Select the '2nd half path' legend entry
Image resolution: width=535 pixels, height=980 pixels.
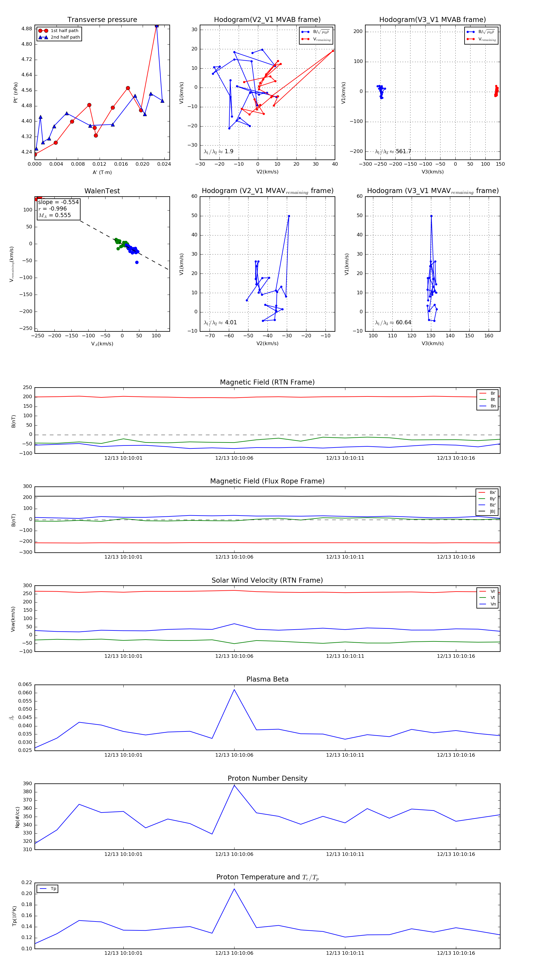[x=59, y=37]
